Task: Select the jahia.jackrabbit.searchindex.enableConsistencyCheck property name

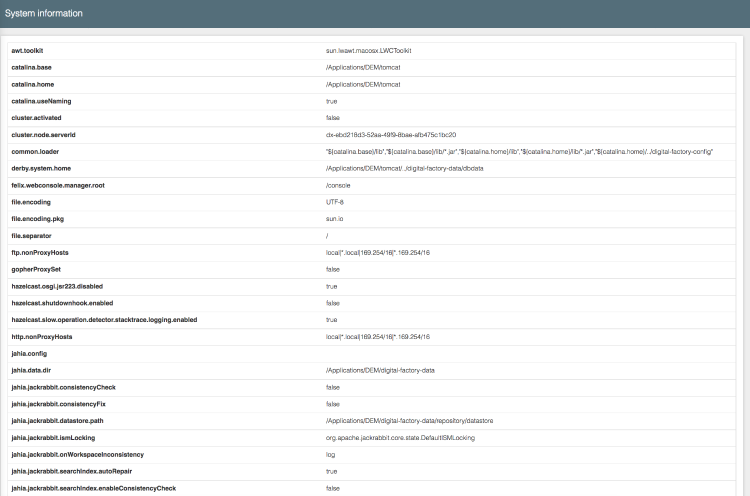Action: (94, 488)
